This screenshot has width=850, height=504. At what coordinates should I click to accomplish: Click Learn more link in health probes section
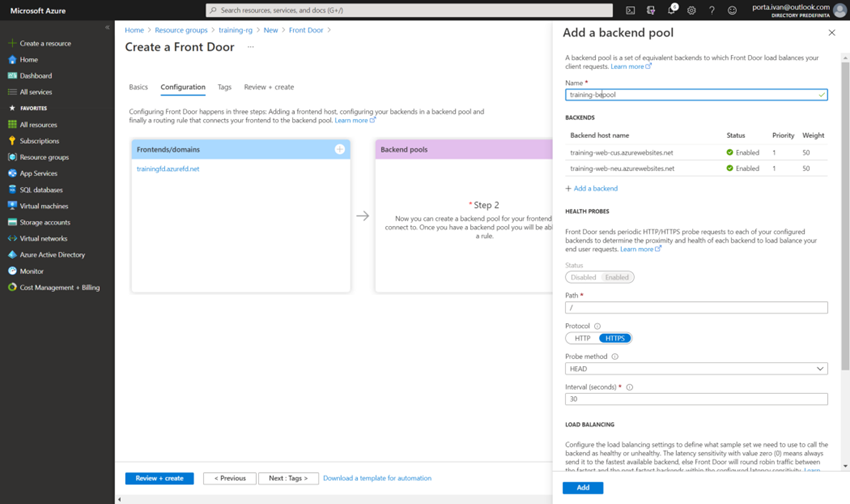tap(640, 249)
